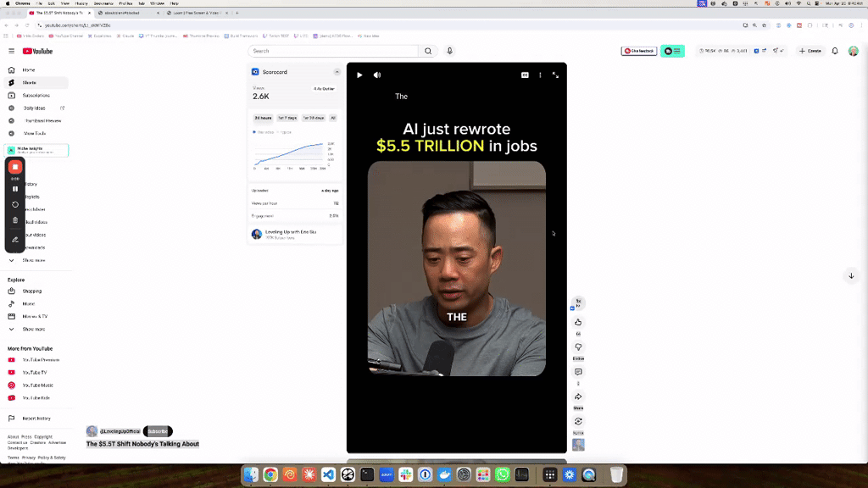This screenshot has width=868, height=488.
Task: Click the Give feedback button
Action: (639, 51)
